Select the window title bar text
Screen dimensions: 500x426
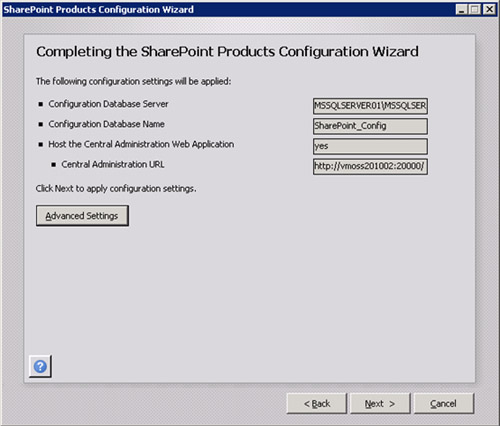coord(99,9)
